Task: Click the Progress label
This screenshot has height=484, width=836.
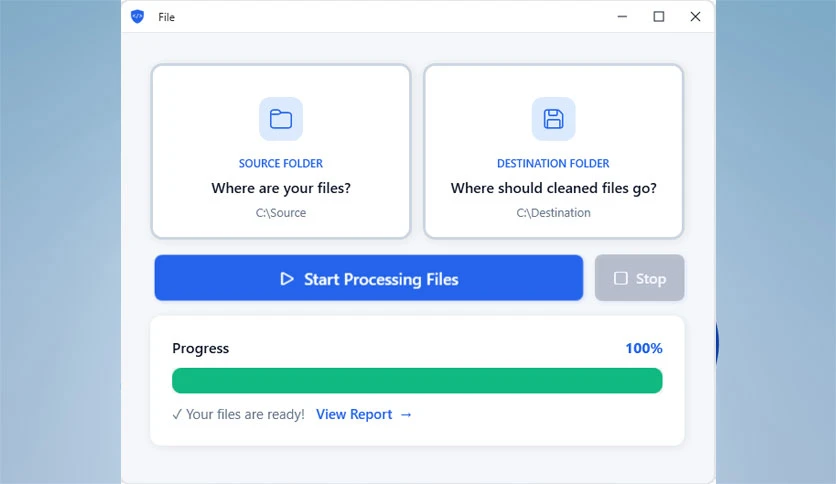Action: click(200, 348)
